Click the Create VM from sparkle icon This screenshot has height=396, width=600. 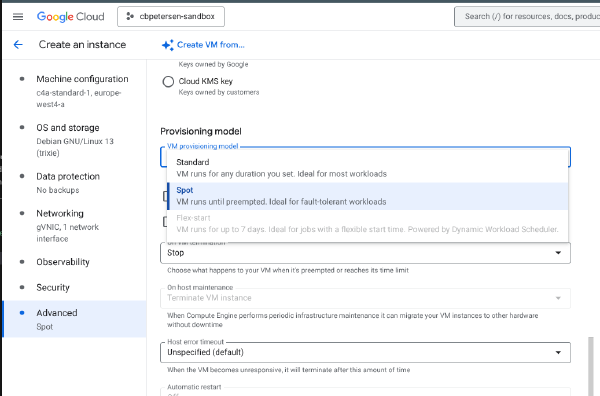pos(167,45)
